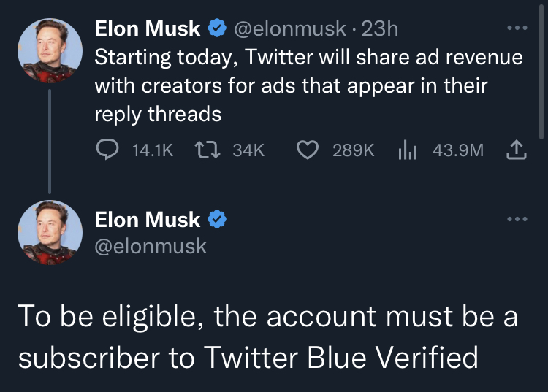Click the verified badge above the lone @elonmusk handle
548x392 pixels.
(x=217, y=219)
